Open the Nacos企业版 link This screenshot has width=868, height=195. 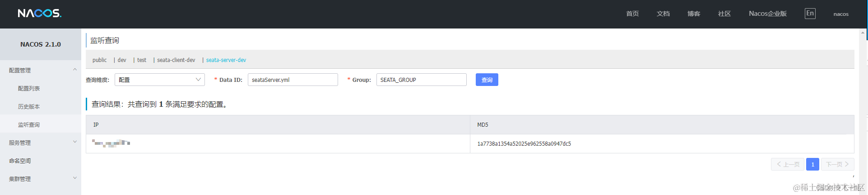(768, 14)
